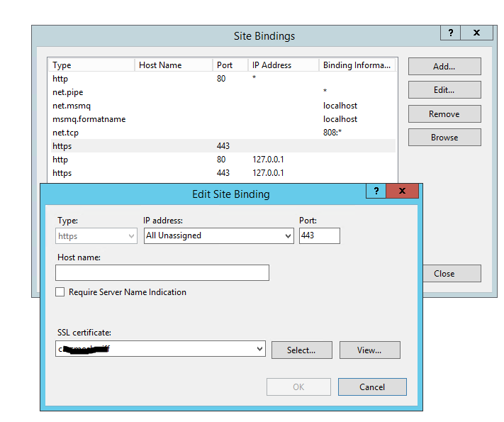
Task: Click the disabled Type https dropdown
Action: 96,235
